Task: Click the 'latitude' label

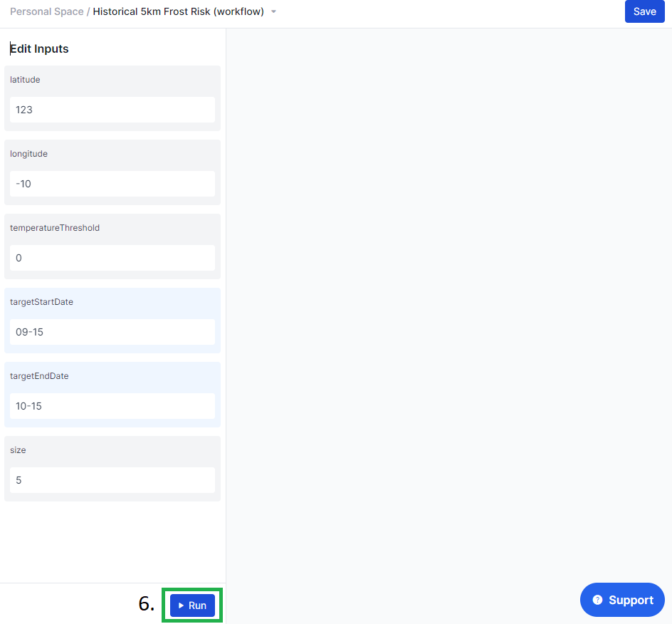Action: point(25,80)
